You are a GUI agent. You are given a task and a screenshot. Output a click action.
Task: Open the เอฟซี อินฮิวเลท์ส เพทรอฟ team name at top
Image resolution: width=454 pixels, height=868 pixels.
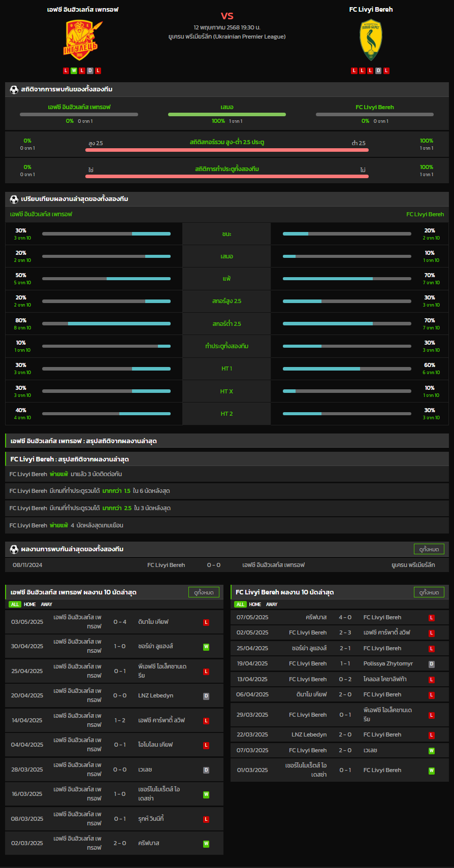point(83,10)
